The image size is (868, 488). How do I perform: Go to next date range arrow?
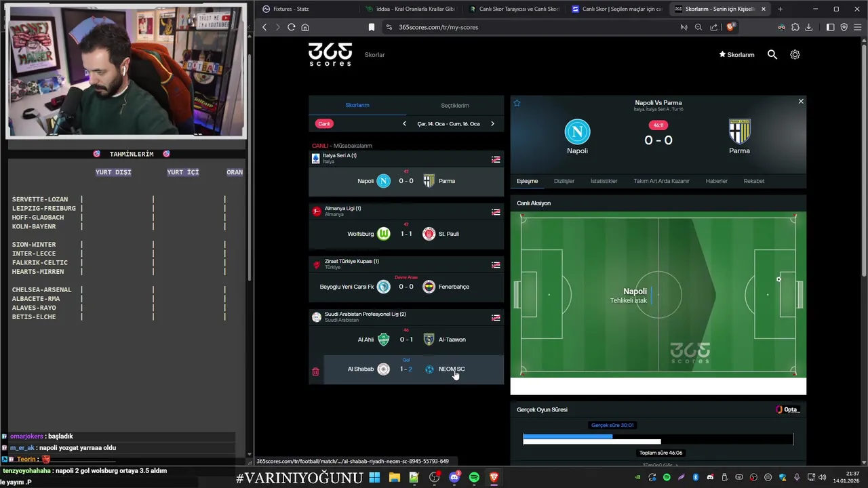492,124
